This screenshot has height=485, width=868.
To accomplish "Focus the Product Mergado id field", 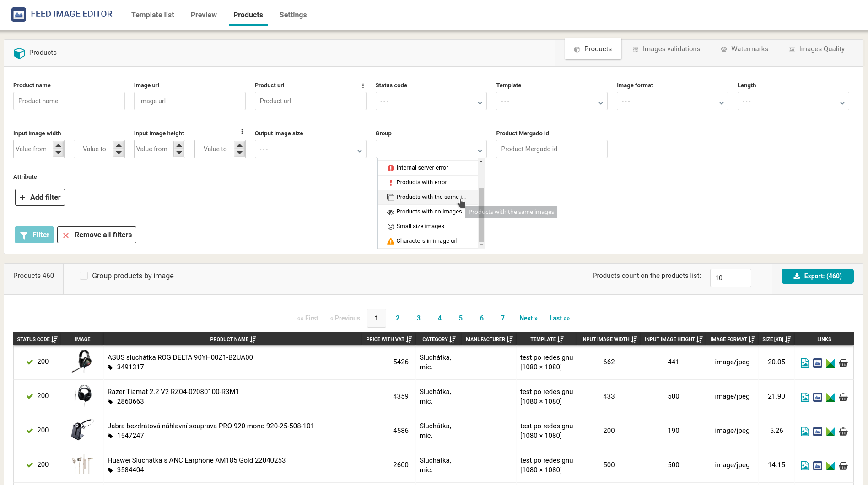I will 552,149.
